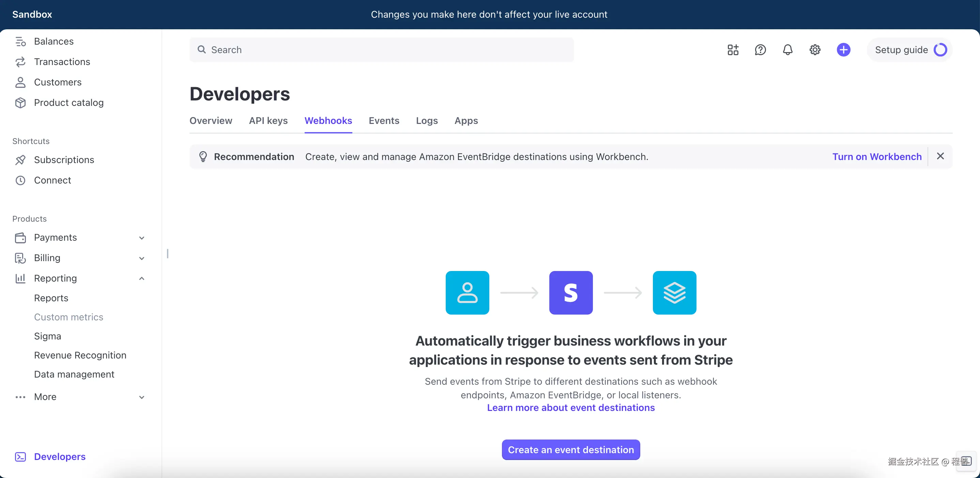The height and width of the screenshot is (478, 980).
Task: Open Sigma under Reporting
Action: coord(48,336)
